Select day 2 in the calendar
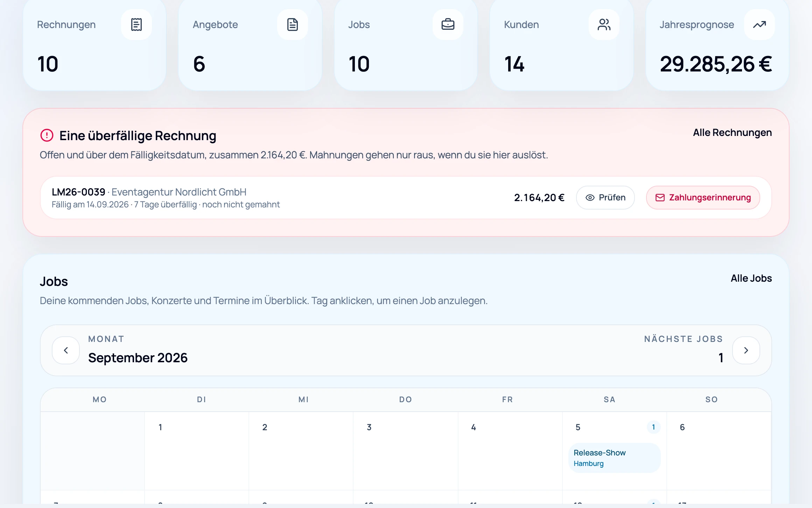This screenshot has height=508, width=812. [301, 451]
